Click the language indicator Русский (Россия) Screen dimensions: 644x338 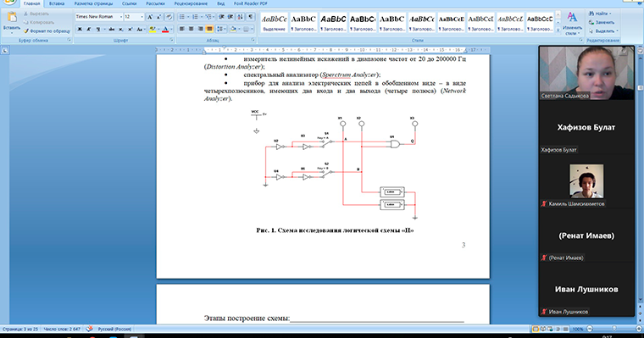click(114, 329)
